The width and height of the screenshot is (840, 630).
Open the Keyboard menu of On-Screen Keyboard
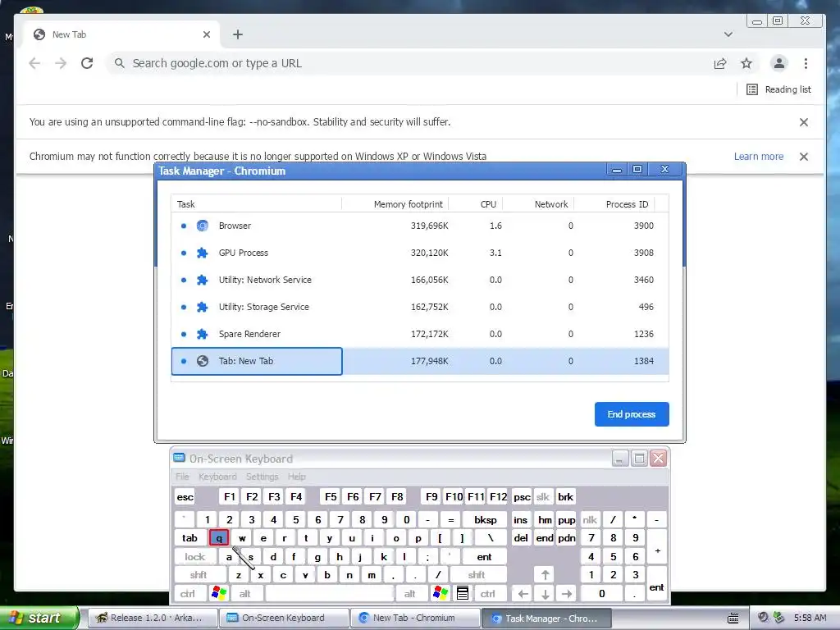point(217,477)
